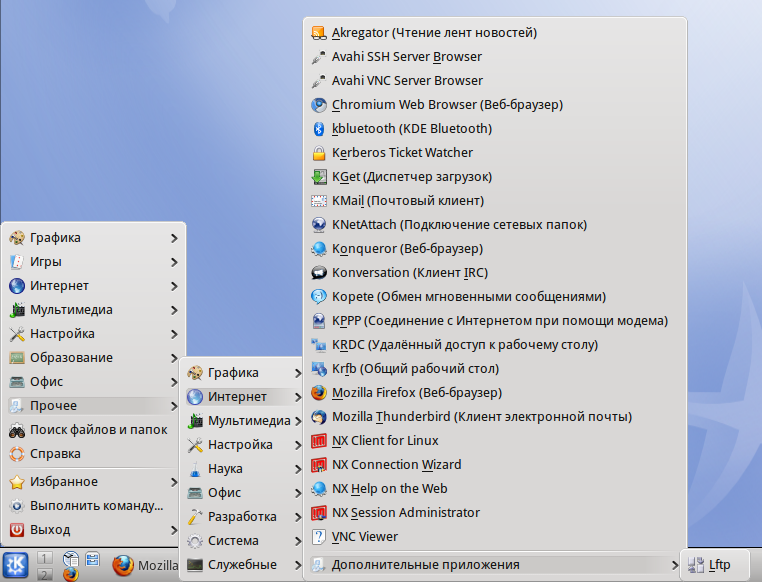
Task: Click the Akregator RSS feed icon
Action: (319, 33)
